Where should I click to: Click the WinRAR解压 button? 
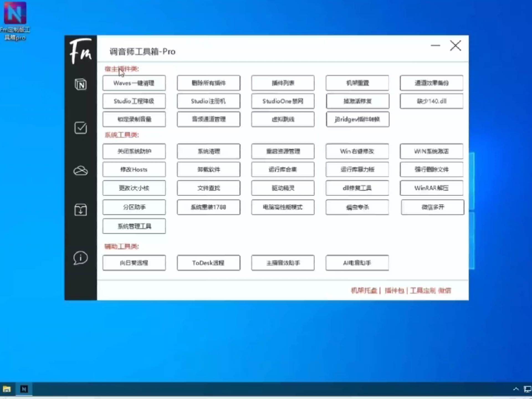(x=432, y=188)
